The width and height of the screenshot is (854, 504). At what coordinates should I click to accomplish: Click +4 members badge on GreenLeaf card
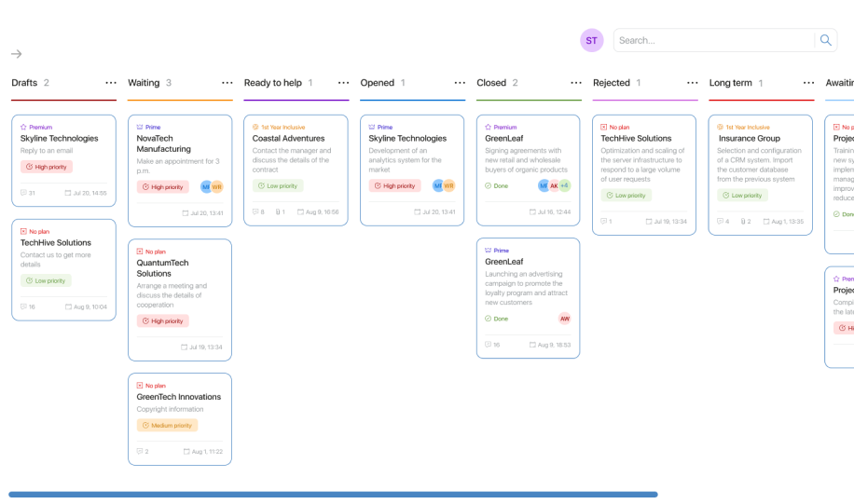coord(565,185)
